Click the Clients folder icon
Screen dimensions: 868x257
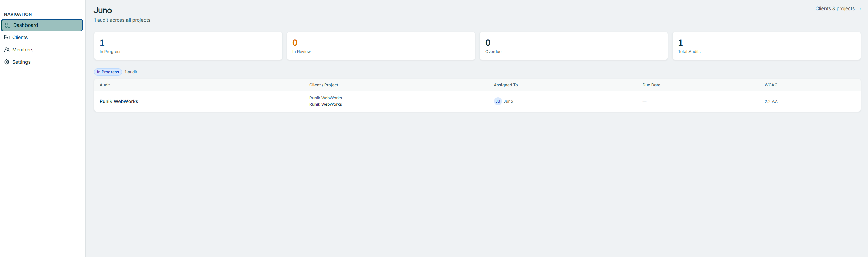pyautogui.click(x=7, y=37)
